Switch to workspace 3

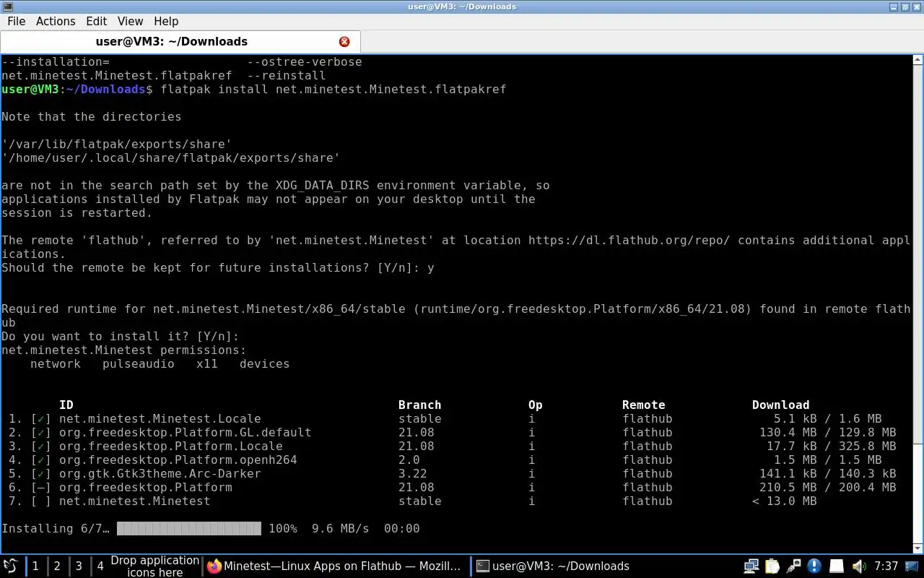(79, 566)
